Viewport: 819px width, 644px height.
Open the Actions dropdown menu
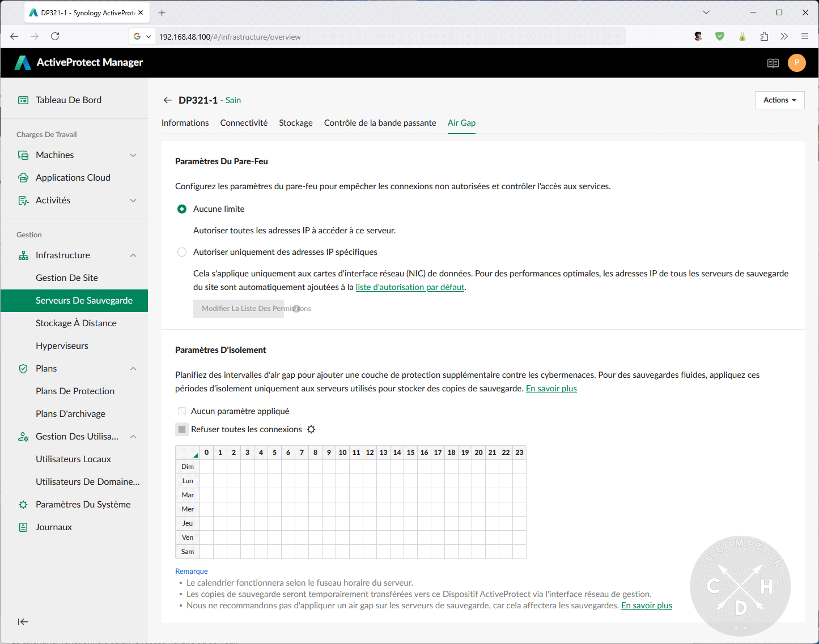pyautogui.click(x=779, y=100)
